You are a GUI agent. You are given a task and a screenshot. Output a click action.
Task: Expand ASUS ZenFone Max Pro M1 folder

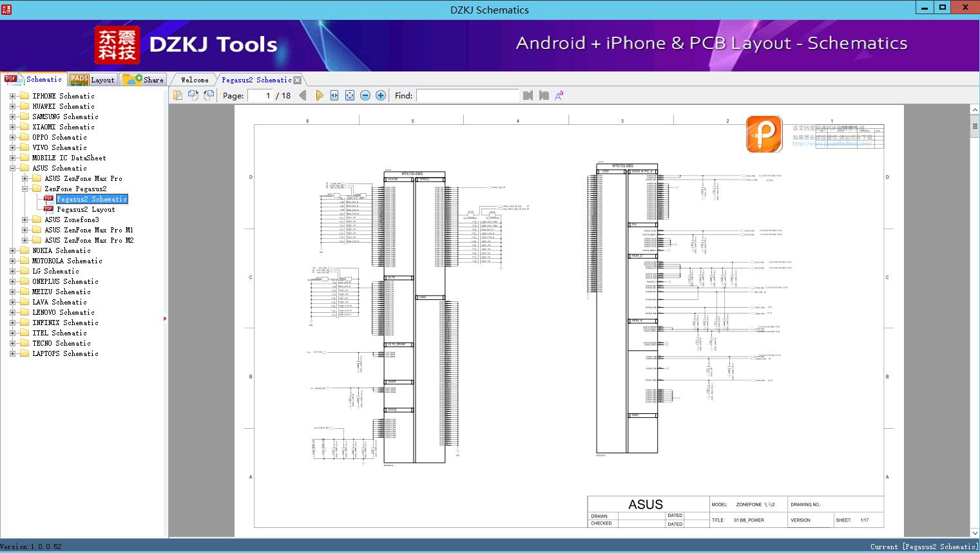tap(24, 230)
